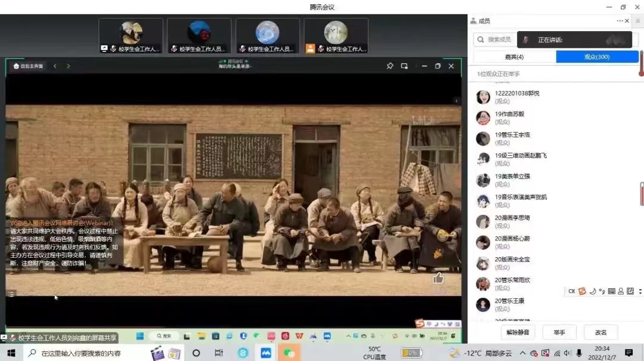Open the Tencent Meeting icon on the taskbar

(x=266, y=353)
